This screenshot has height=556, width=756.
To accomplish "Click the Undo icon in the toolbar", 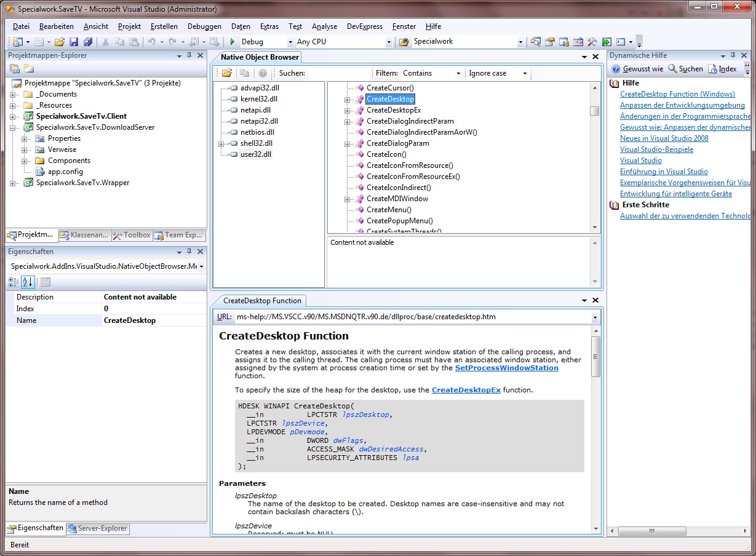I will click(x=152, y=42).
